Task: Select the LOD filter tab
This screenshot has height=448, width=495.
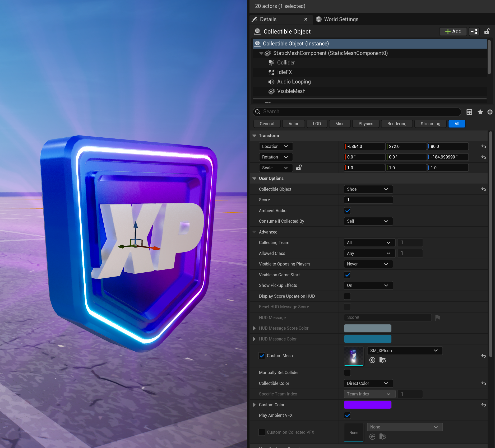Action: [317, 124]
